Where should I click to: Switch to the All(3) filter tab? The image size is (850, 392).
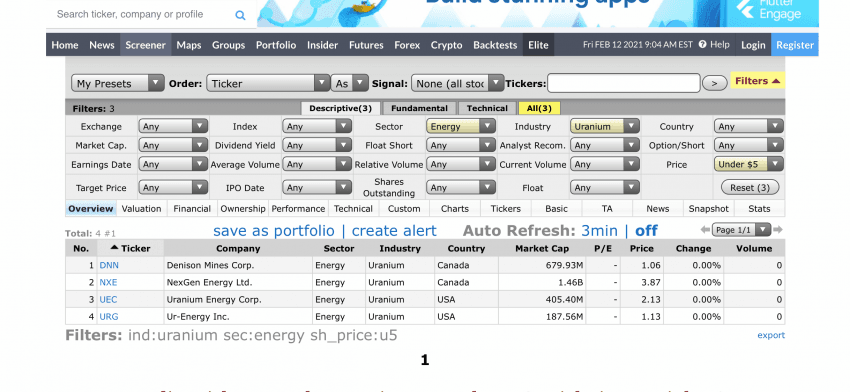[x=539, y=108]
